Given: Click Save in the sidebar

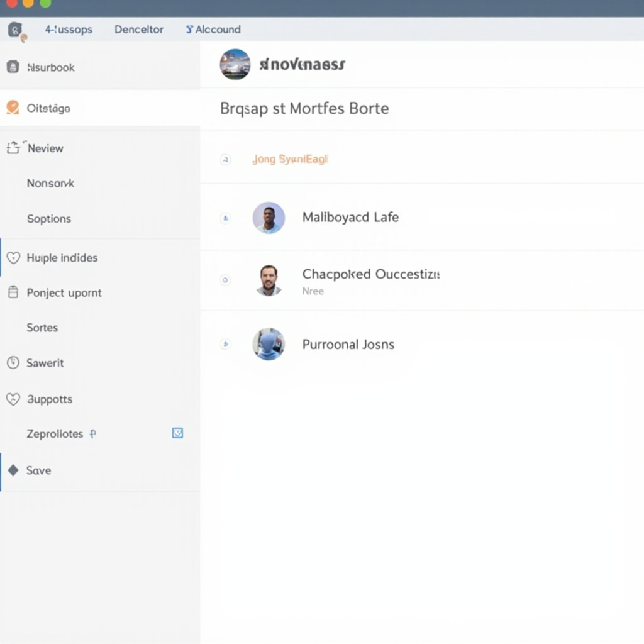Looking at the screenshot, I should coord(38,470).
